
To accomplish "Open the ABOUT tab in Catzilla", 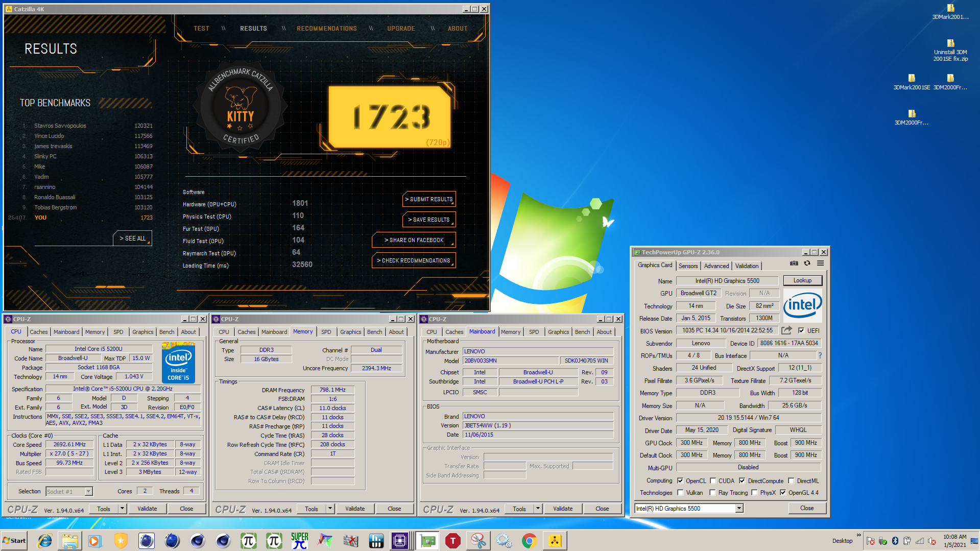I will (x=458, y=29).
